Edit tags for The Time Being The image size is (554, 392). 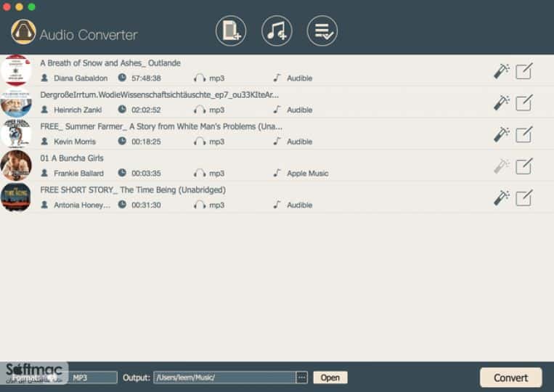click(x=524, y=197)
